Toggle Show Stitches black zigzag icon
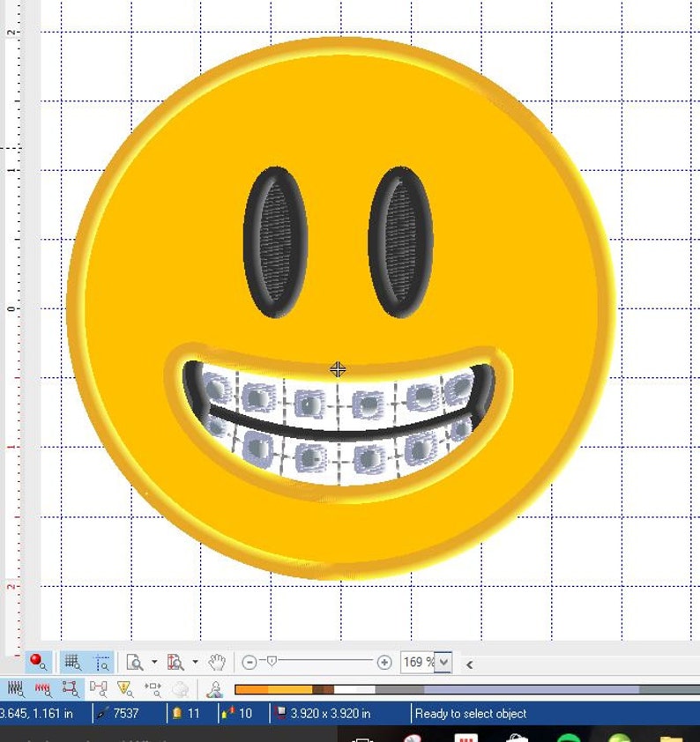Image resolution: width=700 pixels, height=742 pixels. point(15,689)
